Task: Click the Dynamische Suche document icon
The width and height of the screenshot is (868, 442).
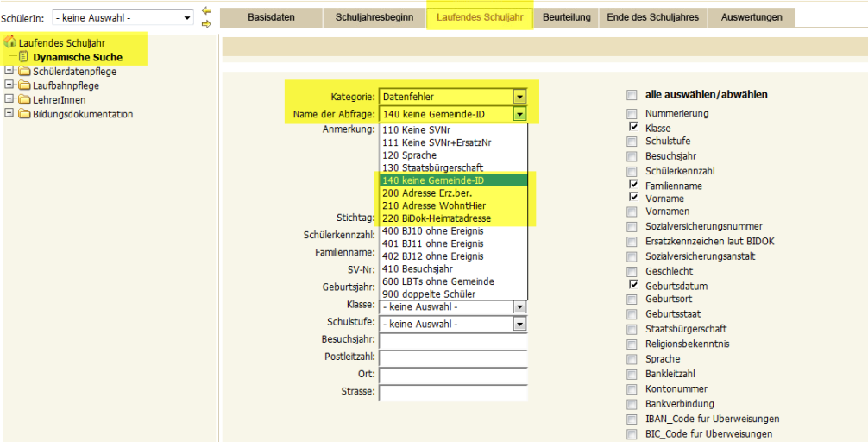Action: pyautogui.click(x=23, y=56)
